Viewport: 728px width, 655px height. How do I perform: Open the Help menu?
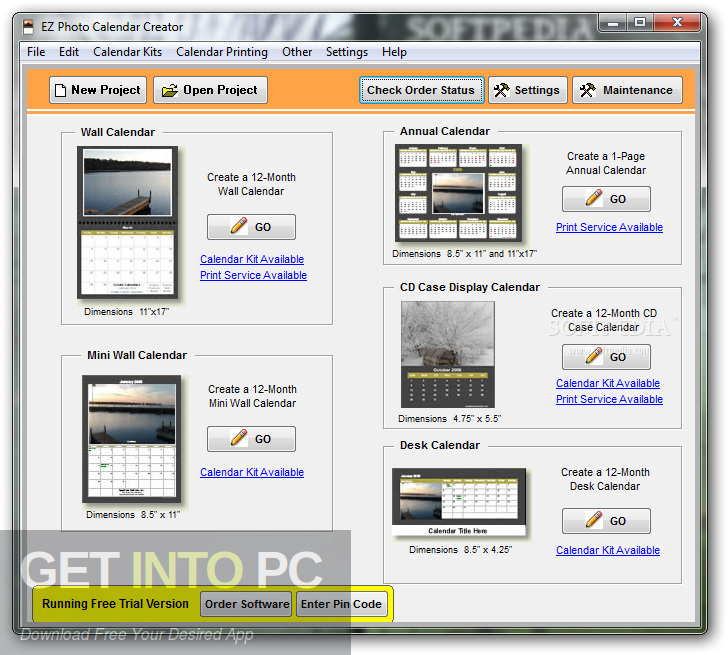pos(394,52)
